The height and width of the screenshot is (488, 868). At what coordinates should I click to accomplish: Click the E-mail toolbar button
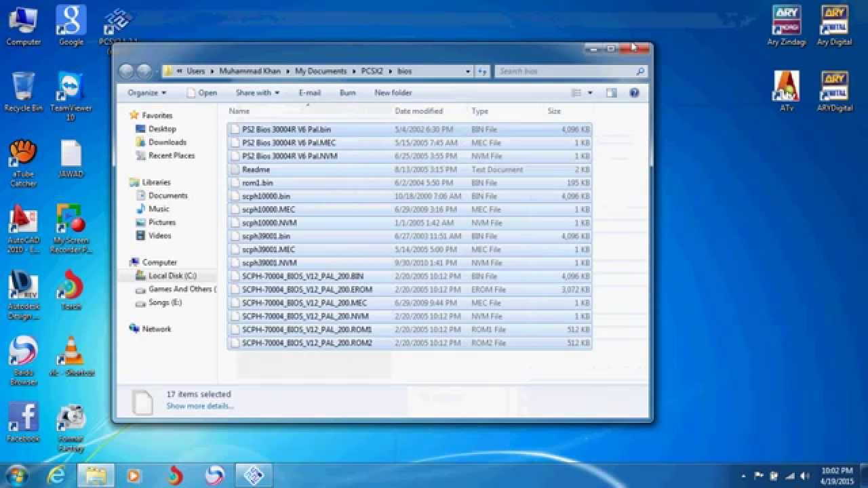click(x=309, y=93)
